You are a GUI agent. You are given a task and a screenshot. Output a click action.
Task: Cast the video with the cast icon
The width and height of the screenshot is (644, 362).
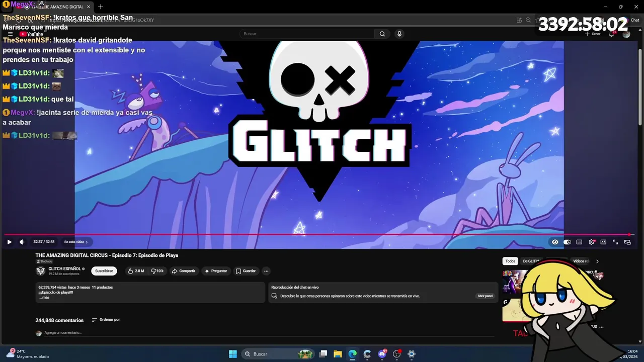point(627,242)
